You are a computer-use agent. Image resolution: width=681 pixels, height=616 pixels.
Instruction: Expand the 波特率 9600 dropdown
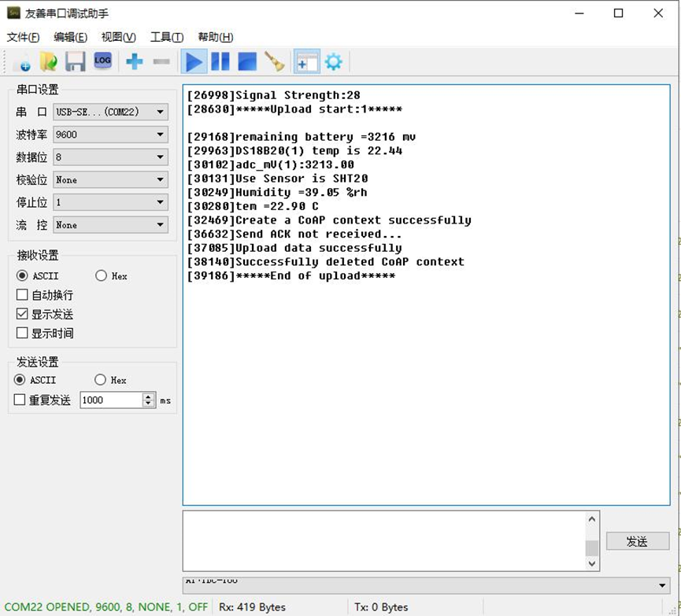(111, 135)
